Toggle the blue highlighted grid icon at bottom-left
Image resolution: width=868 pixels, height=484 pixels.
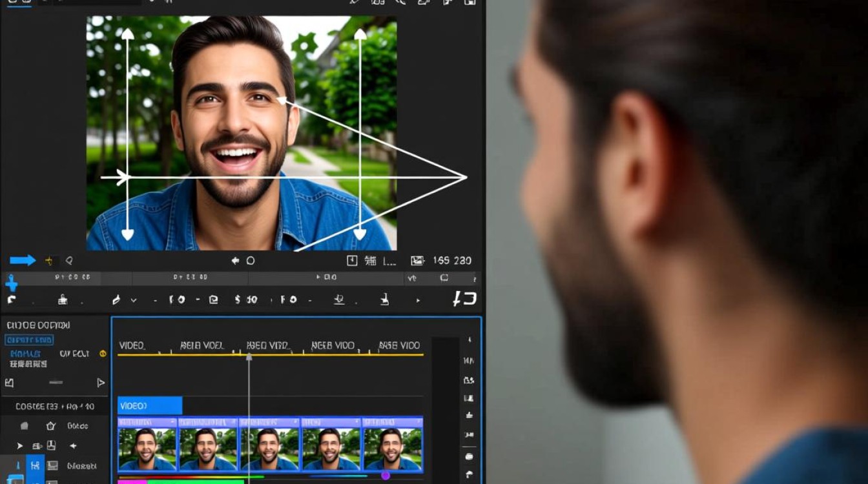[35, 465]
